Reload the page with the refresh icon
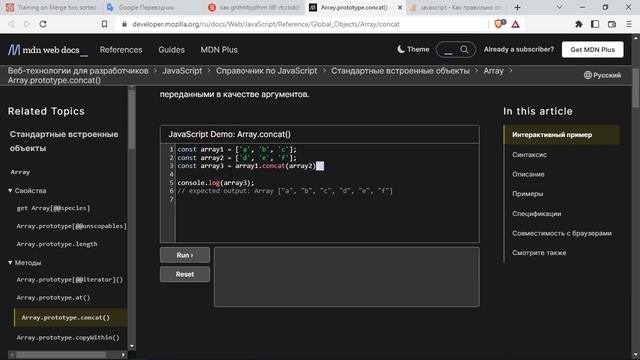The height and width of the screenshot is (360, 640). pos(43,24)
